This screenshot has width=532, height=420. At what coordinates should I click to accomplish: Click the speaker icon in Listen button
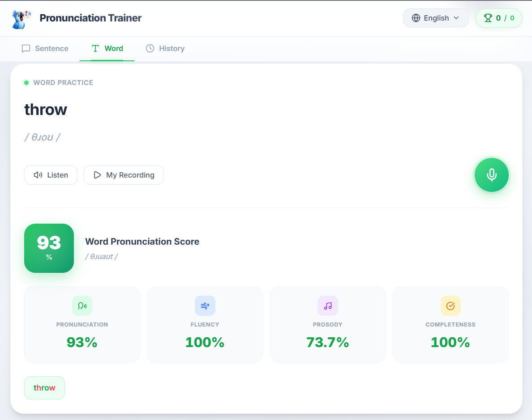coord(38,175)
